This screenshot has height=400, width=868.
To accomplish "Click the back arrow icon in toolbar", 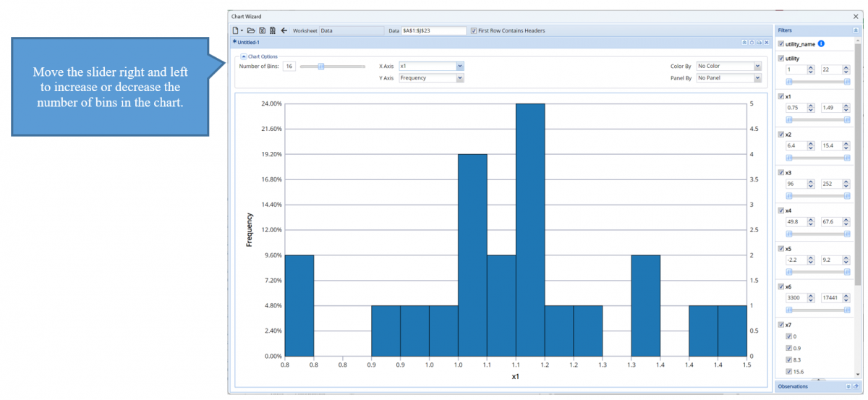I will (284, 31).
